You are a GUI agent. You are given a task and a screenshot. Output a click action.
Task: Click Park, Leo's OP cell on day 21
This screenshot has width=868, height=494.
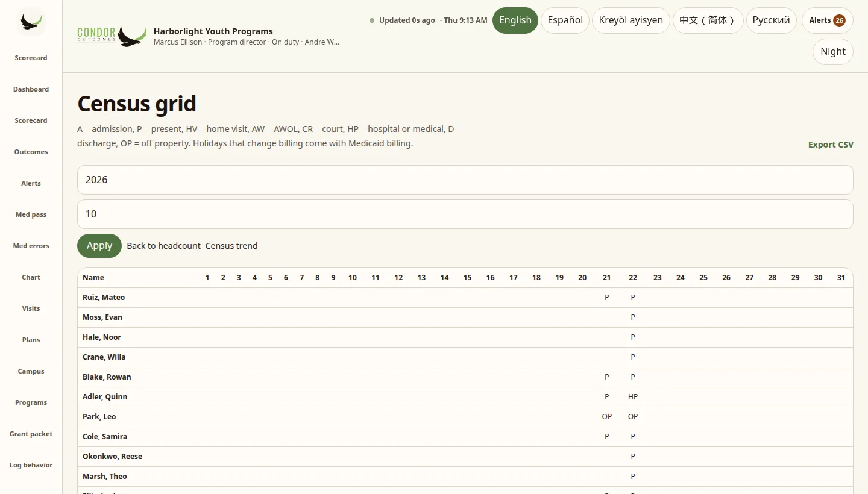607,417
